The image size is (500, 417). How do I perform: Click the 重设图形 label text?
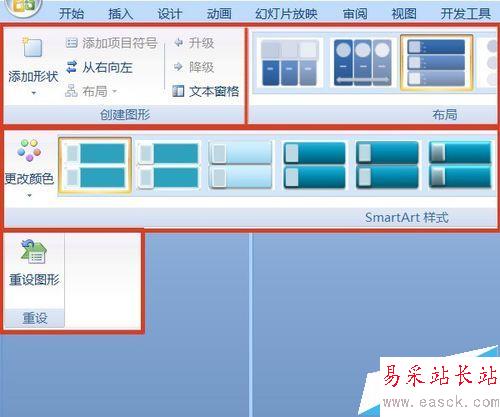pyautogui.click(x=34, y=279)
